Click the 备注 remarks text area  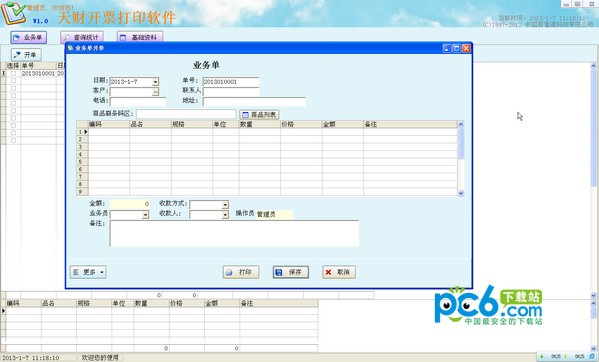click(234, 233)
